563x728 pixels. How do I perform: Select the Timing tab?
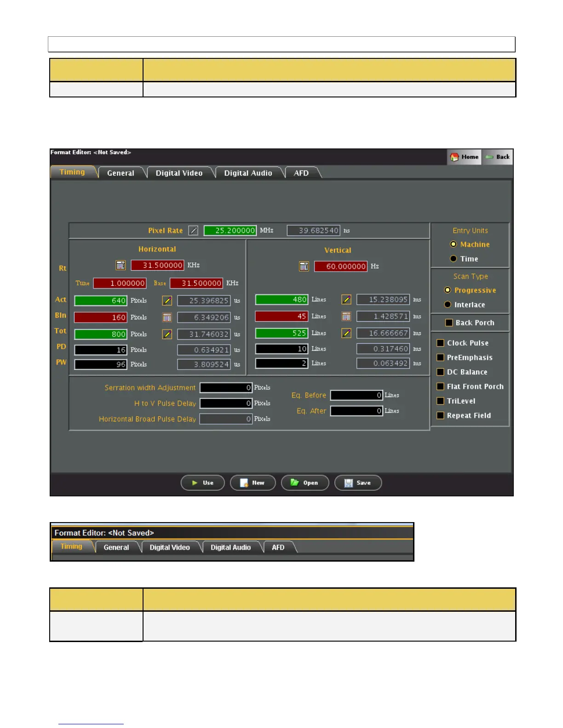tap(72, 172)
